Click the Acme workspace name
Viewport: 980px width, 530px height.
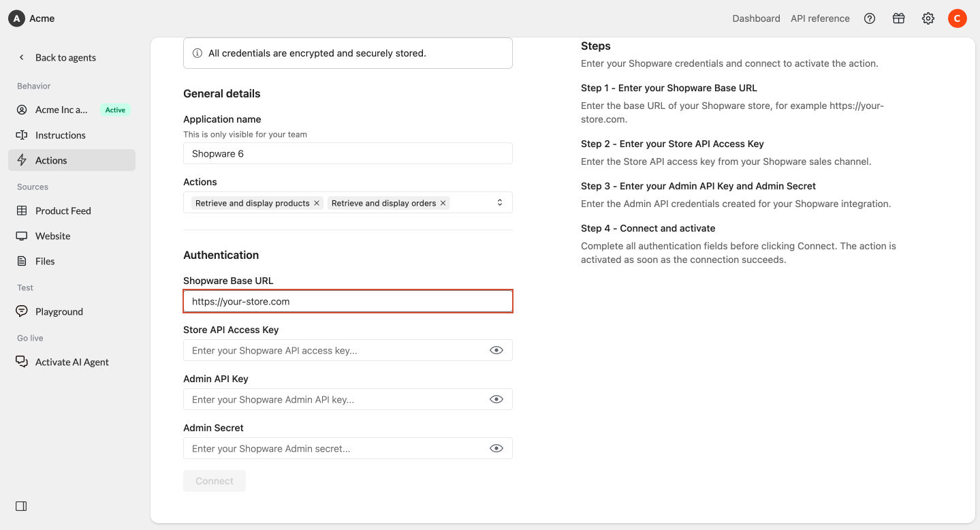(x=42, y=18)
